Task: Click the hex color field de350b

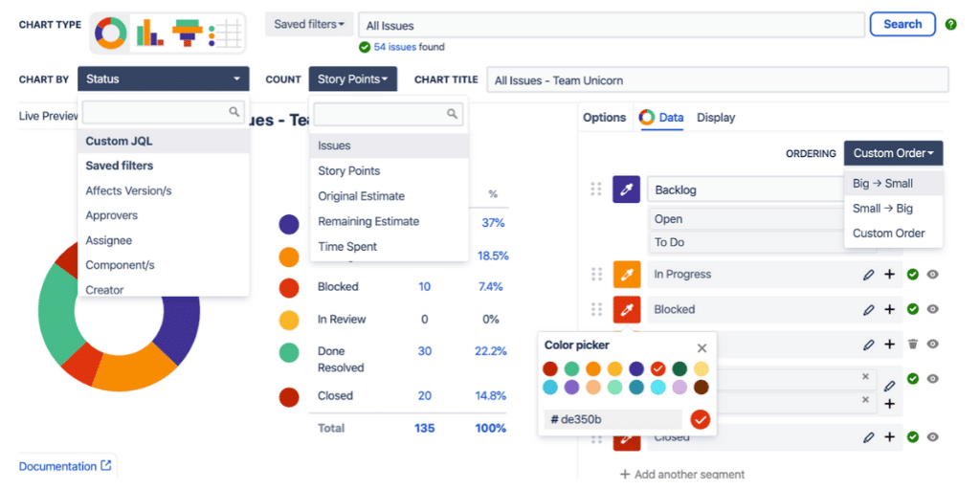Action: point(613,419)
